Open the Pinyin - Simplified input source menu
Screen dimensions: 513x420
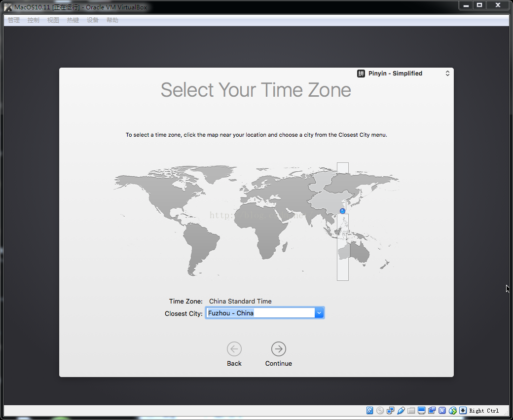[x=403, y=74]
